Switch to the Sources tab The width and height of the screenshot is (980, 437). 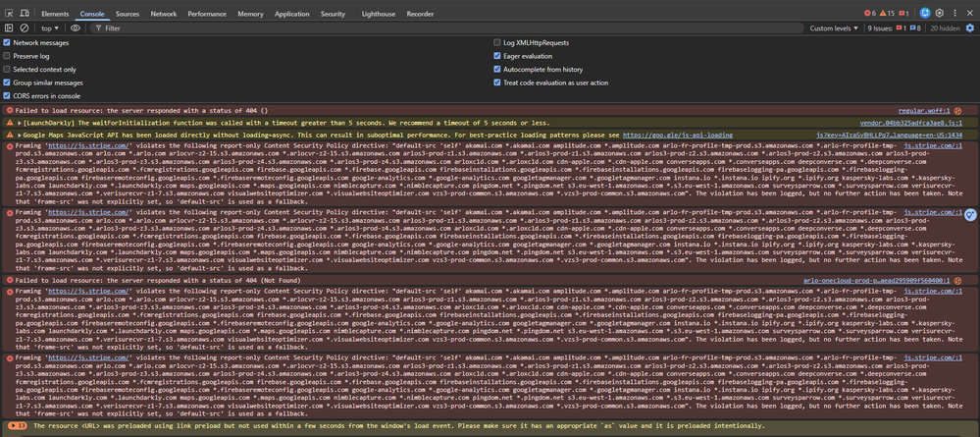pyautogui.click(x=128, y=14)
